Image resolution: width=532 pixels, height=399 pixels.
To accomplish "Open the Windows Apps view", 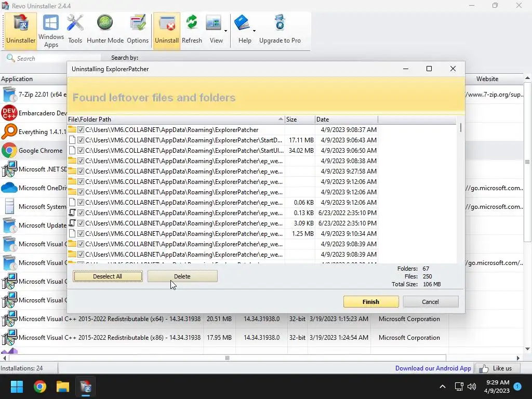I will click(x=51, y=31).
